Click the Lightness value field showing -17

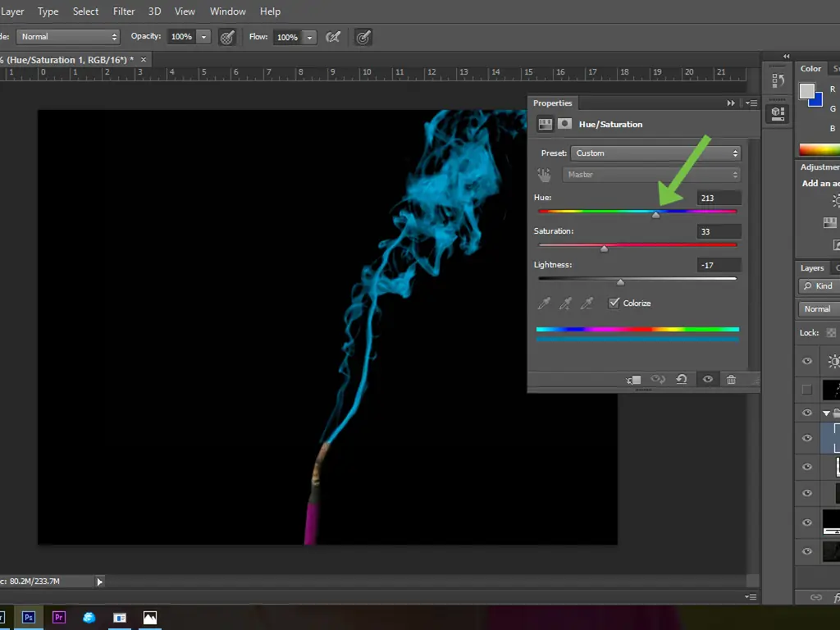(x=719, y=265)
